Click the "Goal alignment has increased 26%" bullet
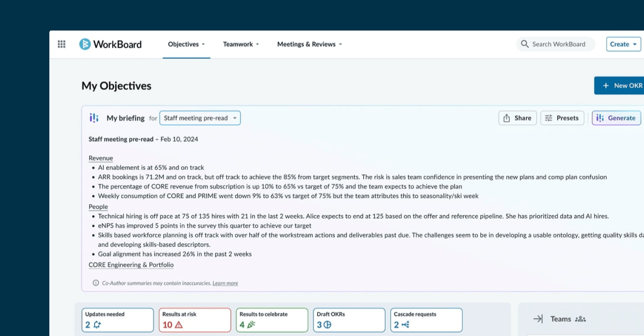The width and height of the screenshot is (644, 336). point(175,254)
